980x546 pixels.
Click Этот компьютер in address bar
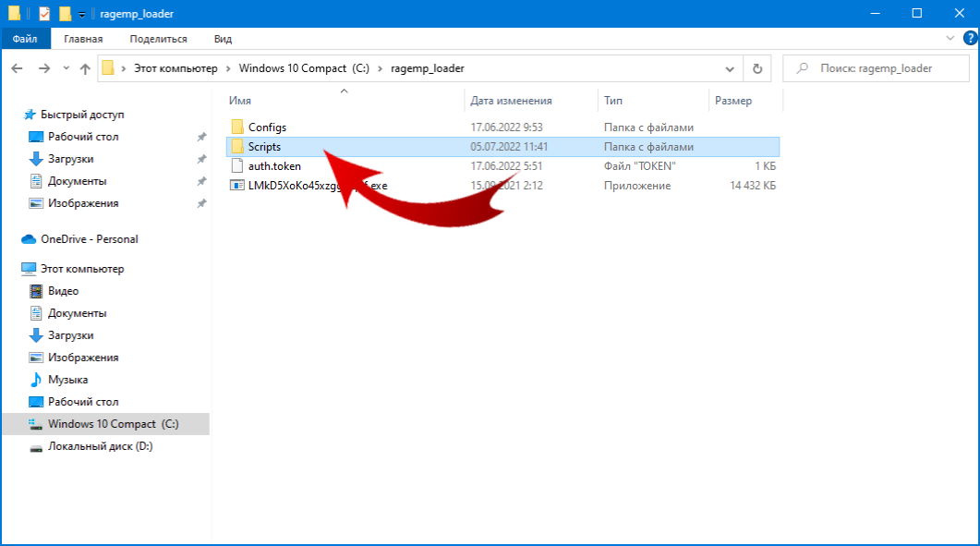(175, 68)
